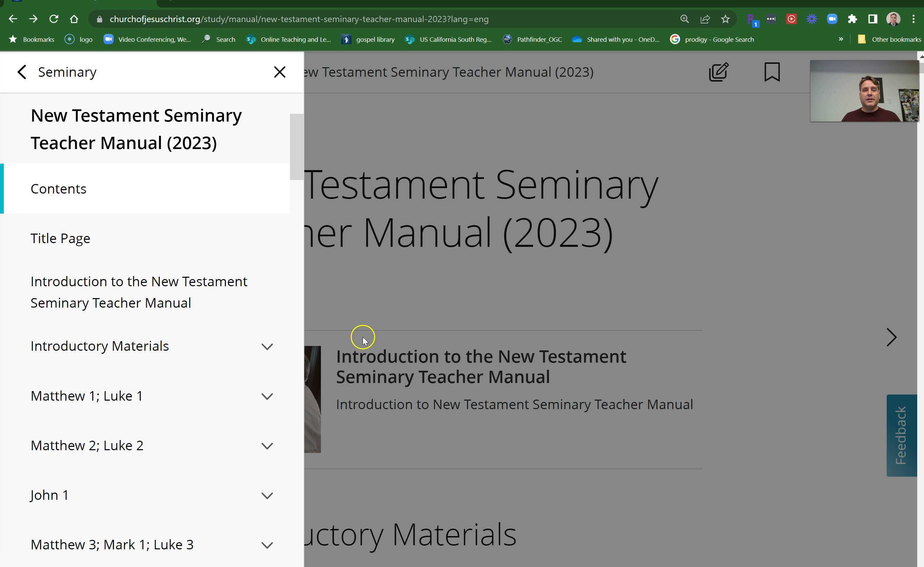
Task: Click the zoom magnifier in the address bar
Action: point(684,19)
